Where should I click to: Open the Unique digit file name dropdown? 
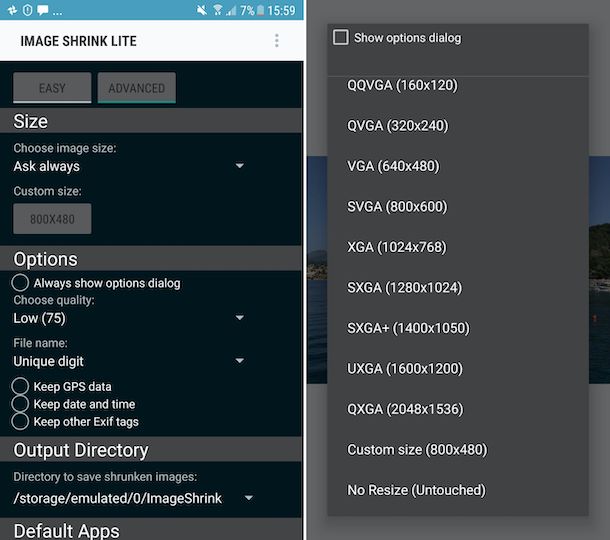pos(129,361)
